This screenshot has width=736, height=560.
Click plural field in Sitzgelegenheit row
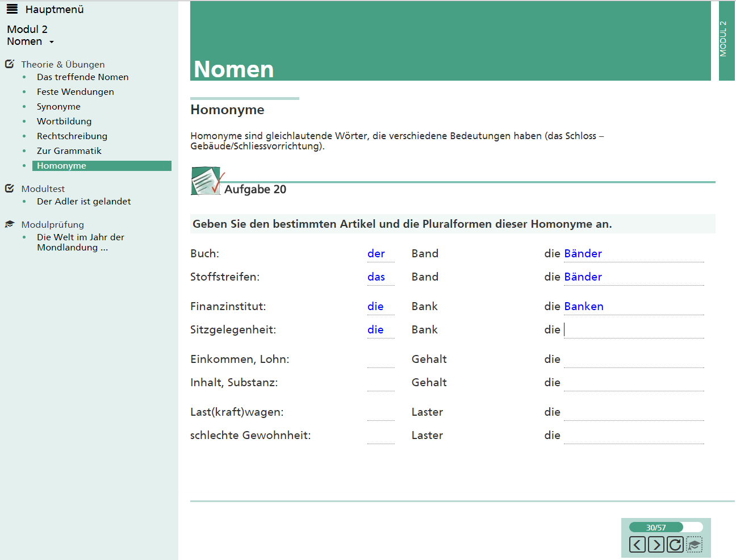coord(634,330)
